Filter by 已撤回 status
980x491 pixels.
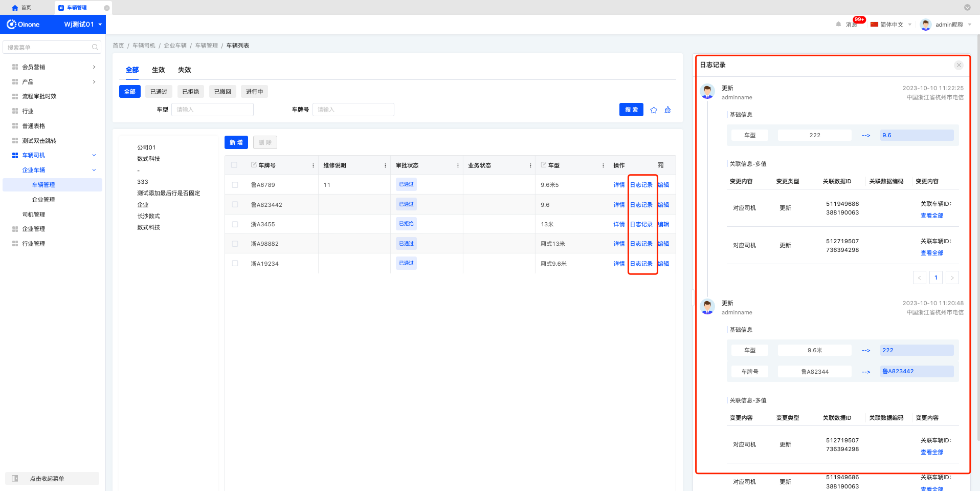coord(222,92)
